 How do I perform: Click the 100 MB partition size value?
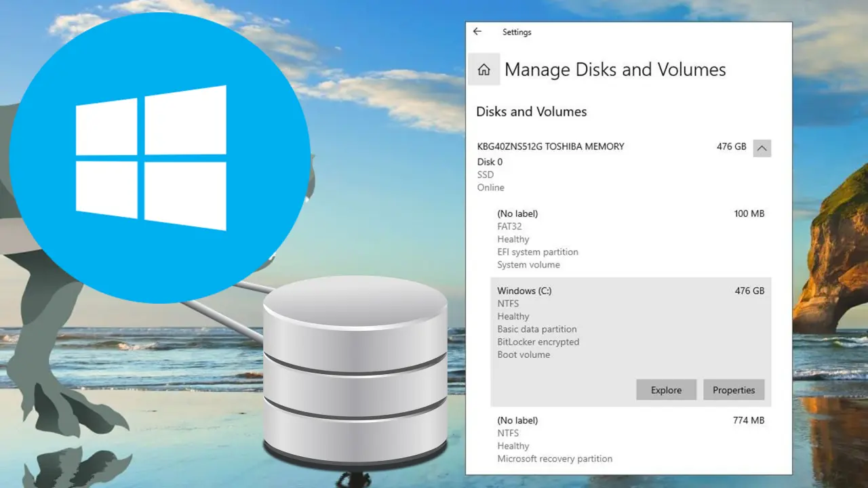[749, 213]
